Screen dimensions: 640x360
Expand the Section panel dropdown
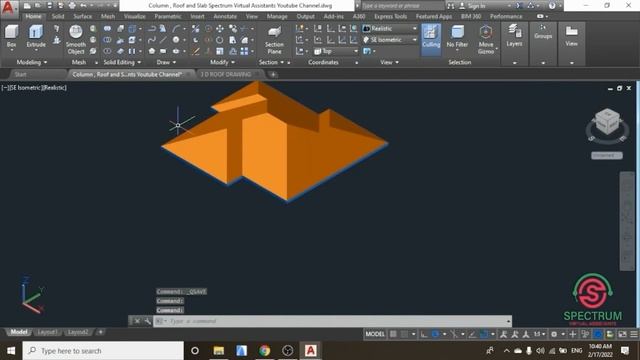coord(271,62)
